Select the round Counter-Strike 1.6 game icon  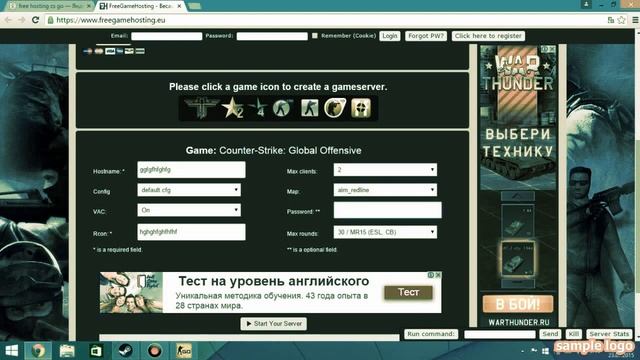[x=282, y=108]
